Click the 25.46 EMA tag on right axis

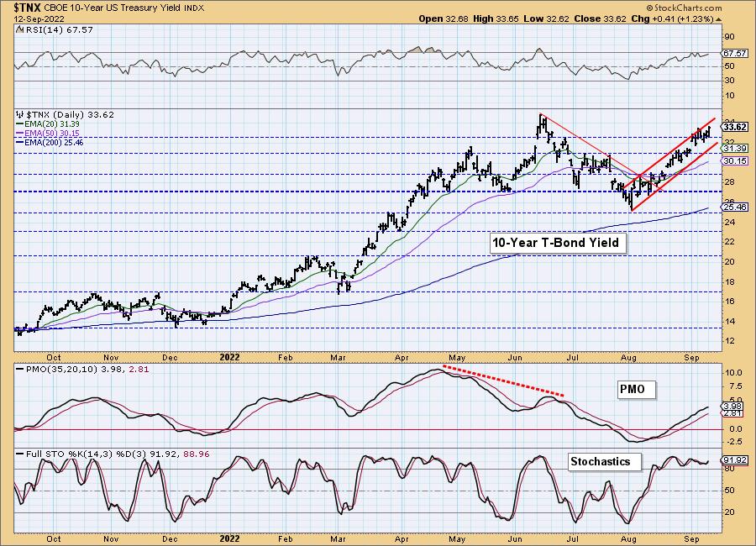(735, 207)
